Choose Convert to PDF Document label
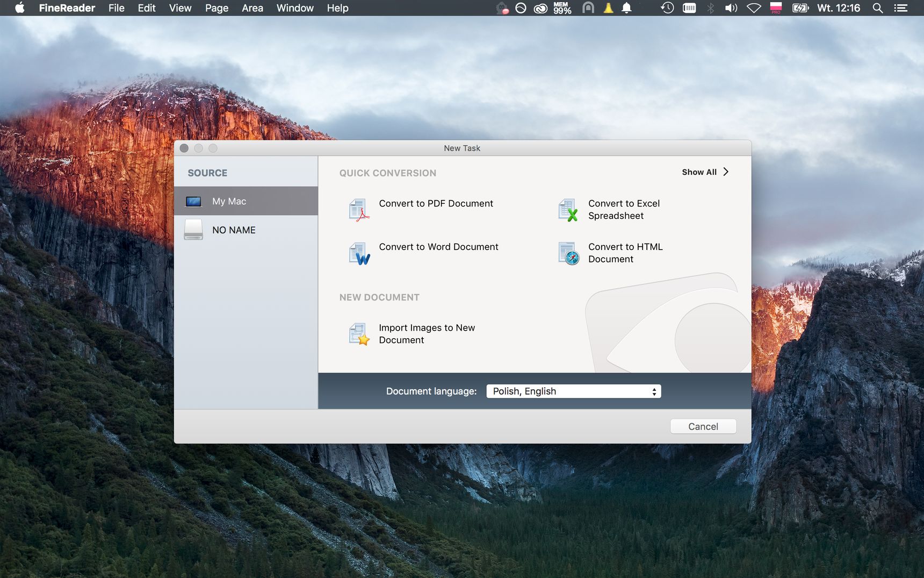This screenshot has width=924, height=578. pyautogui.click(x=436, y=203)
